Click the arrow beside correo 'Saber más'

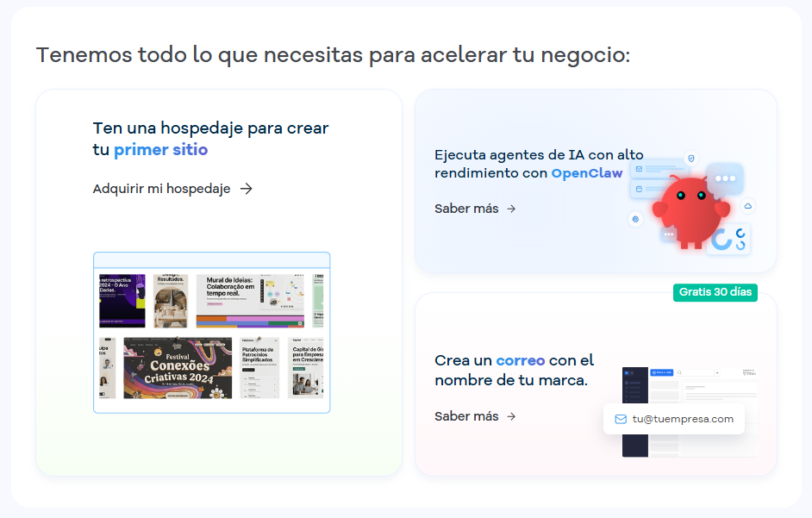[x=511, y=416]
